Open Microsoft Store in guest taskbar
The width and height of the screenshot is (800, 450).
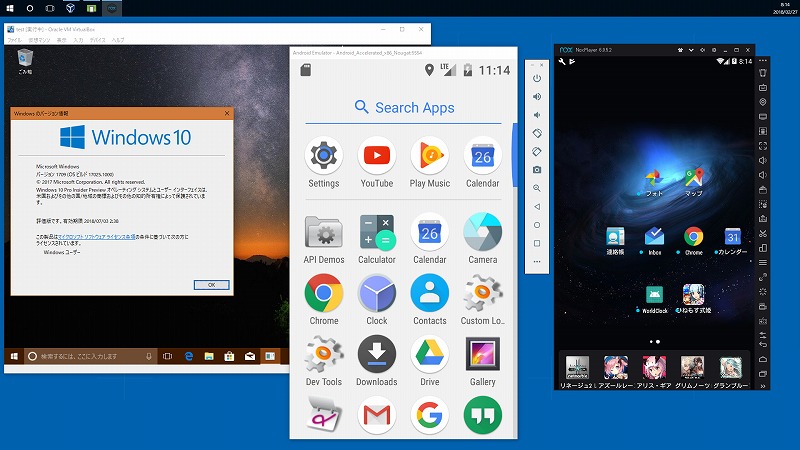pos(229,356)
